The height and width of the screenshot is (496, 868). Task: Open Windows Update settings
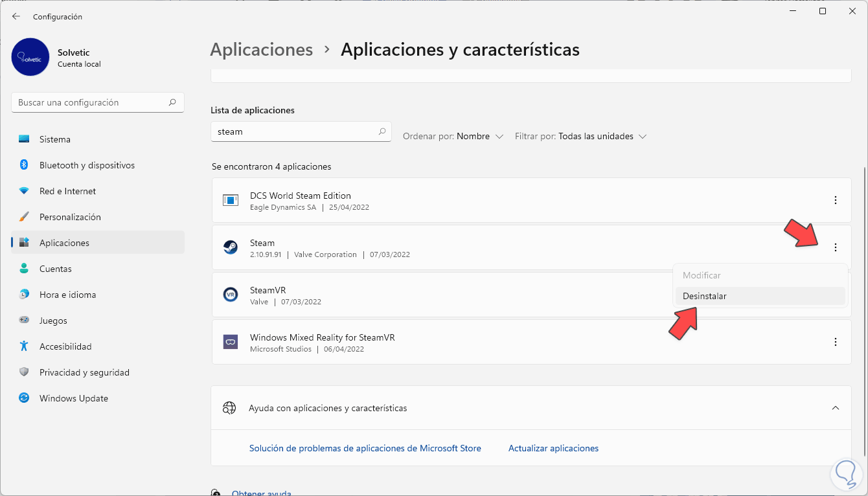click(98, 398)
